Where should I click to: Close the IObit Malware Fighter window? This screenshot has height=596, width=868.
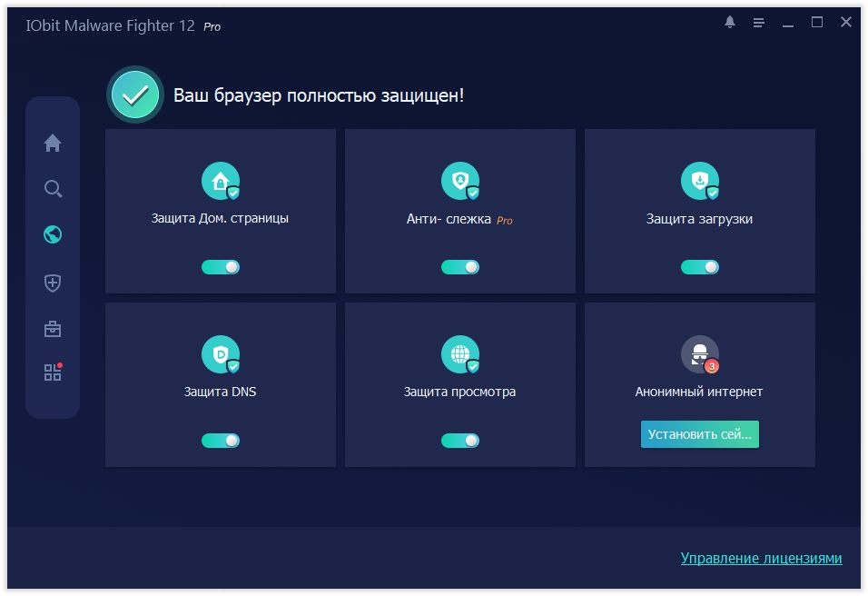pyautogui.click(x=846, y=22)
